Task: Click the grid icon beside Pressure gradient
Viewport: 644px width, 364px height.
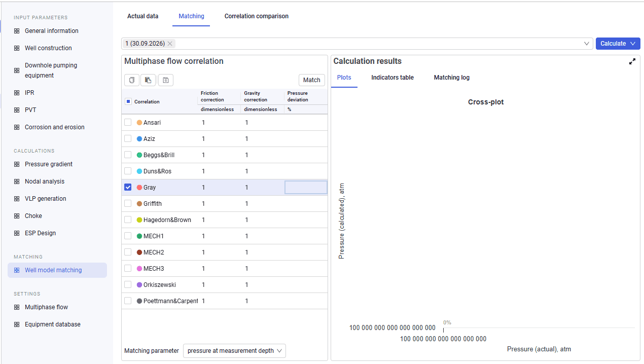Action: 17,164
